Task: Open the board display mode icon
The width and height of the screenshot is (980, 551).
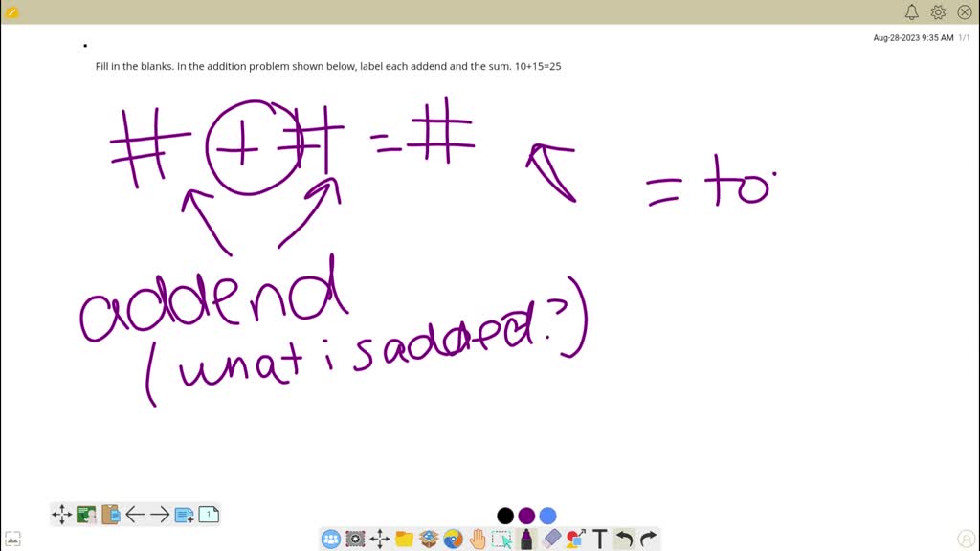Action: click(85, 514)
